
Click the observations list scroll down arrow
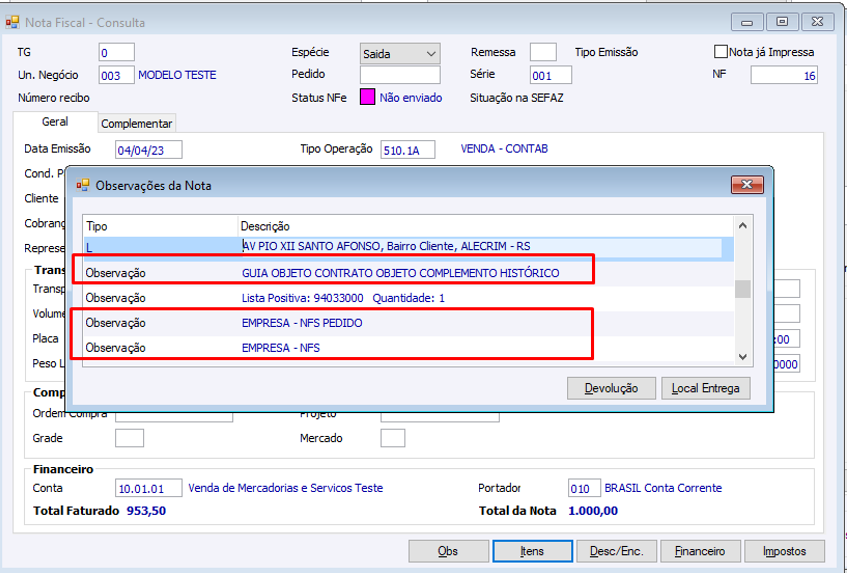click(743, 357)
